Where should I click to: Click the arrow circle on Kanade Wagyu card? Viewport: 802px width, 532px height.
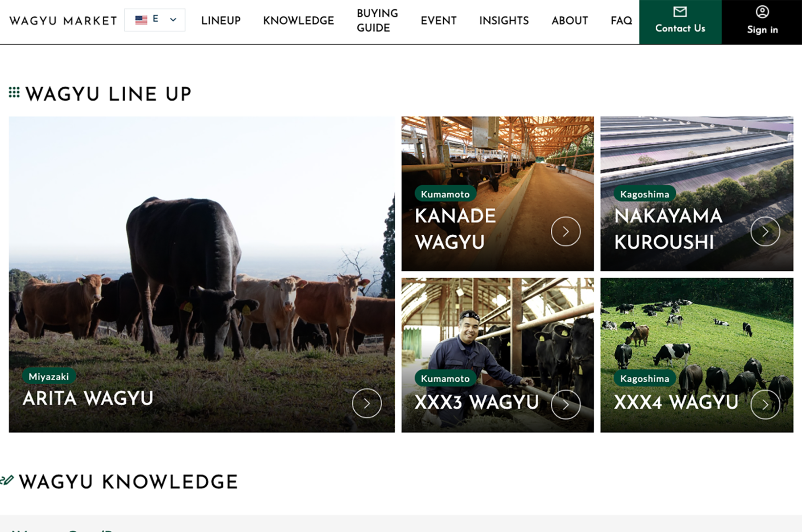[x=565, y=231]
